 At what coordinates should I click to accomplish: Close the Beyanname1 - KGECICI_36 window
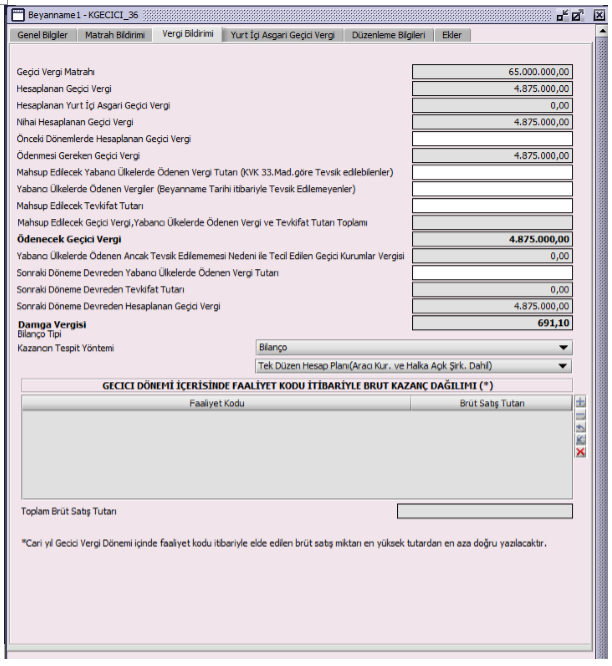pyautogui.click(x=599, y=15)
